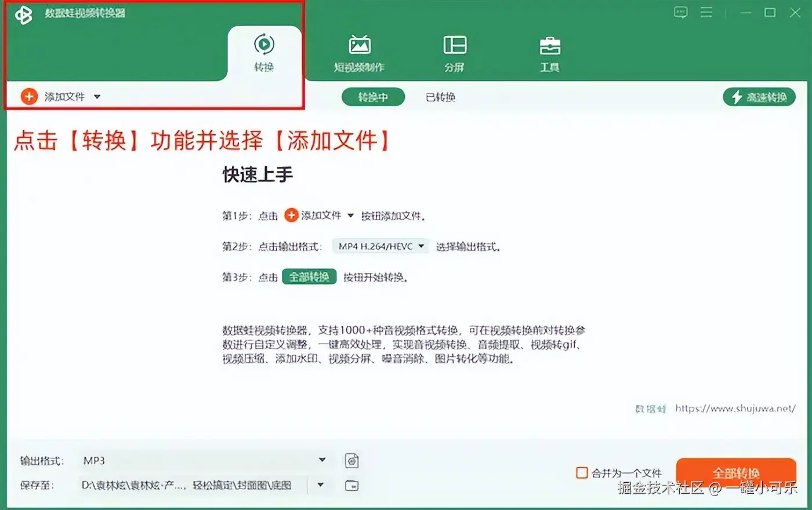Click the app logo icon
Image resolution: width=812 pixels, height=510 pixels.
pos(24,14)
